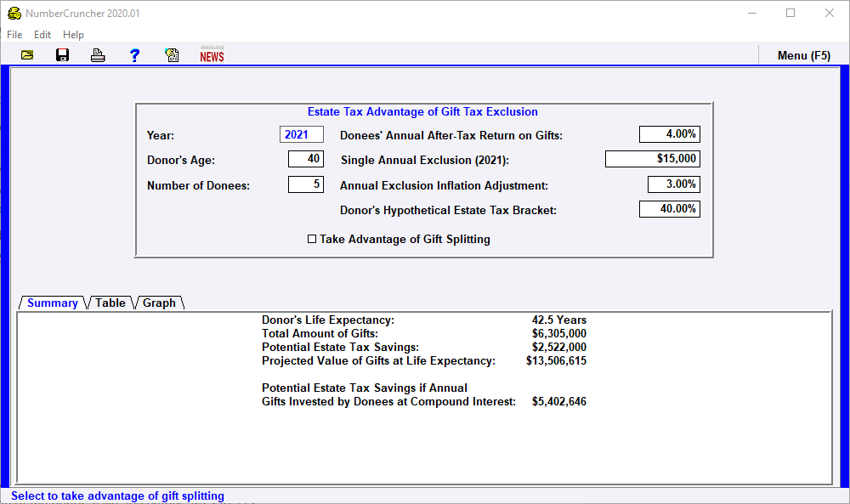The height and width of the screenshot is (504, 850).
Task: Enable Take Advantage of Gift Splitting checkbox
Action: (x=312, y=239)
